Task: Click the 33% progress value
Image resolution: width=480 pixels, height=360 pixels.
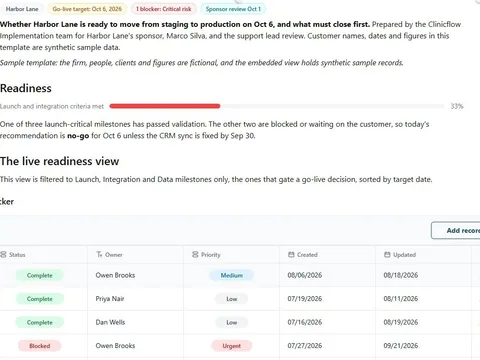Action: click(457, 106)
